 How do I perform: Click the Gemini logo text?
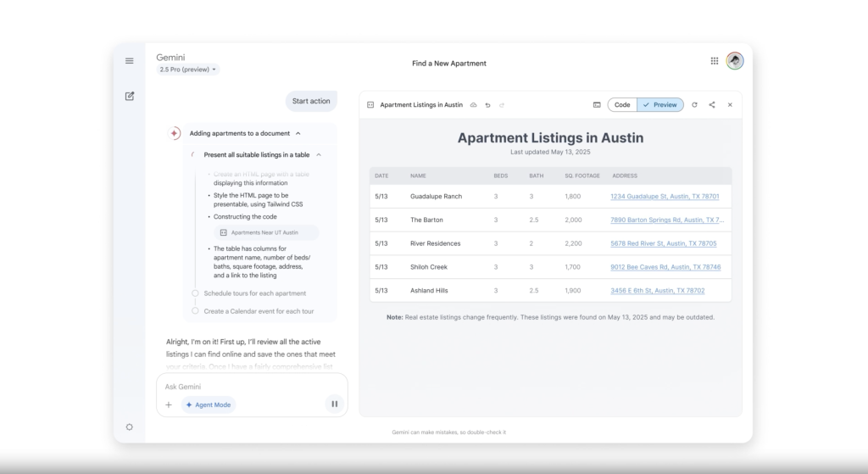click(x=170, y=58)
